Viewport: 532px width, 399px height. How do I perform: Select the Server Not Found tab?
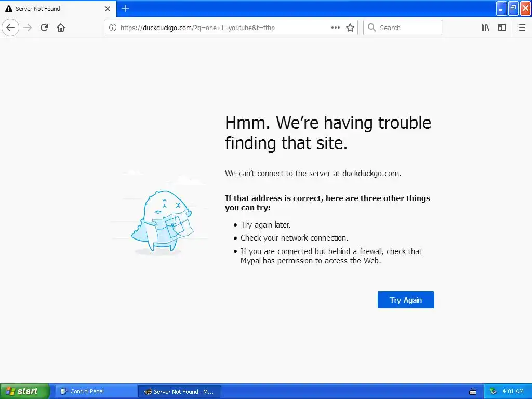coord(58,9)
